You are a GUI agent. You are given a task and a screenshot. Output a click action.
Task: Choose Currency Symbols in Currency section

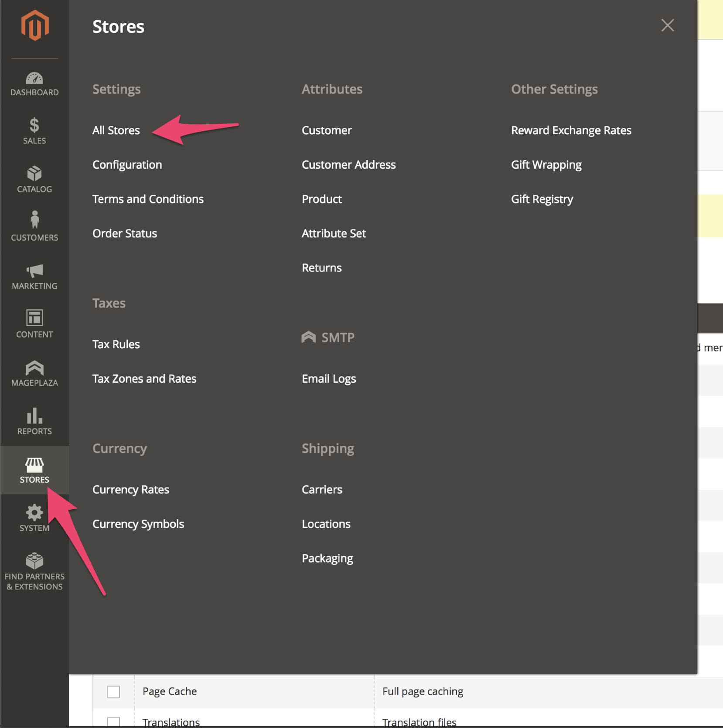[138, 524]
